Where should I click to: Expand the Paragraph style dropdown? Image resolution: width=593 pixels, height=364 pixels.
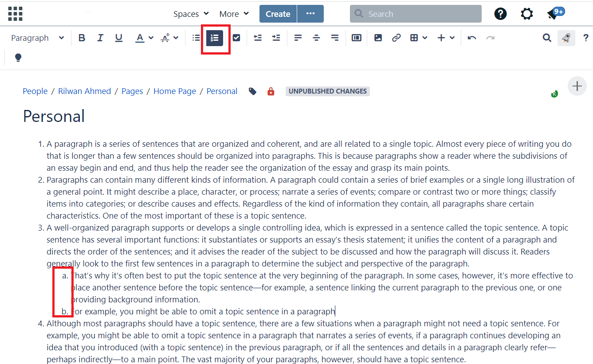coord(37,38)
